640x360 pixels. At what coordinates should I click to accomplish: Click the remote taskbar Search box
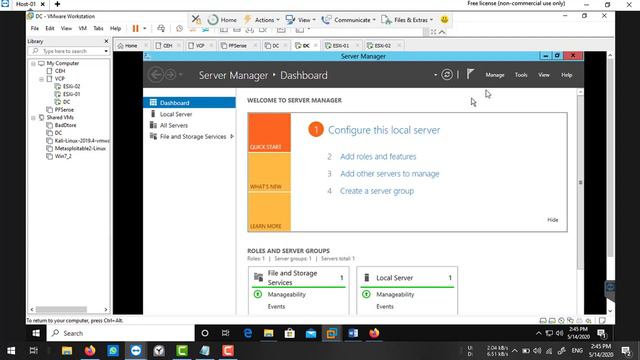tap(122, 333)
